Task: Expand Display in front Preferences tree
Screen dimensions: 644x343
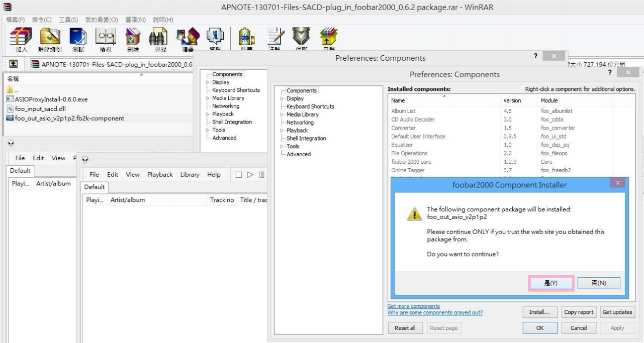Action: tap(282, 99)
